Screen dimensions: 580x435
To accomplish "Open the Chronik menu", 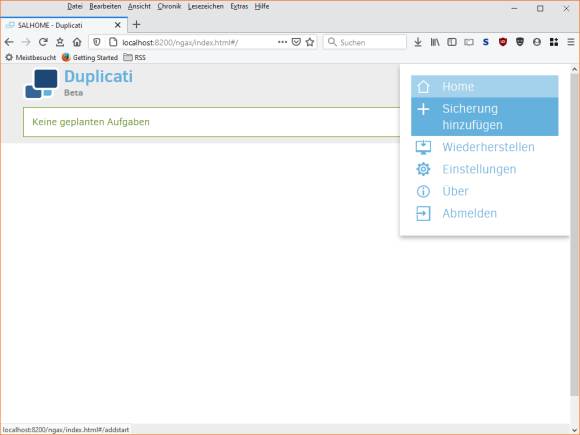I will click(169, 6).
